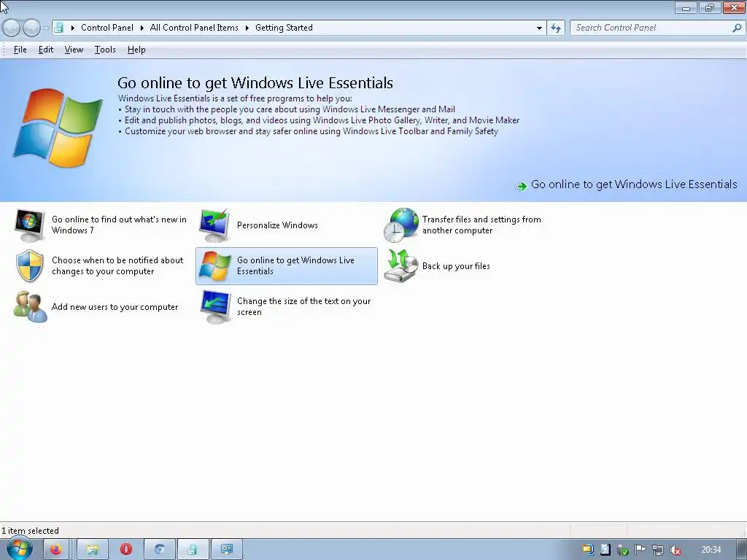Select the What's new in Windows 7 icon
Screen dimensions: 747x560
(x=29, y=225)
